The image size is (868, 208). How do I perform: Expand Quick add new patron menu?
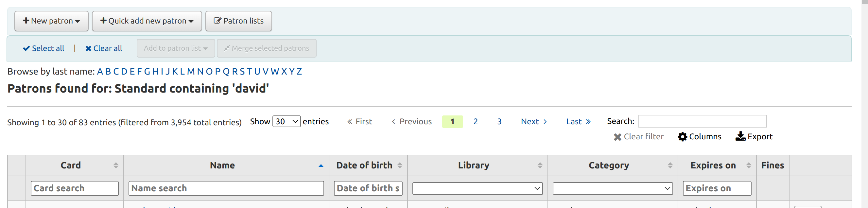pos(147,21)
